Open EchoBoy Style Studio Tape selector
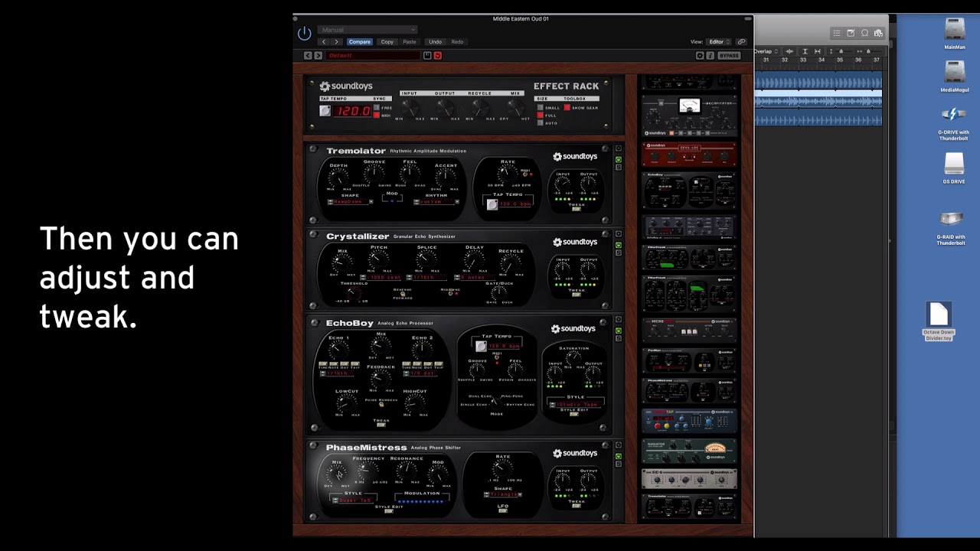 [x=576, y=404]
